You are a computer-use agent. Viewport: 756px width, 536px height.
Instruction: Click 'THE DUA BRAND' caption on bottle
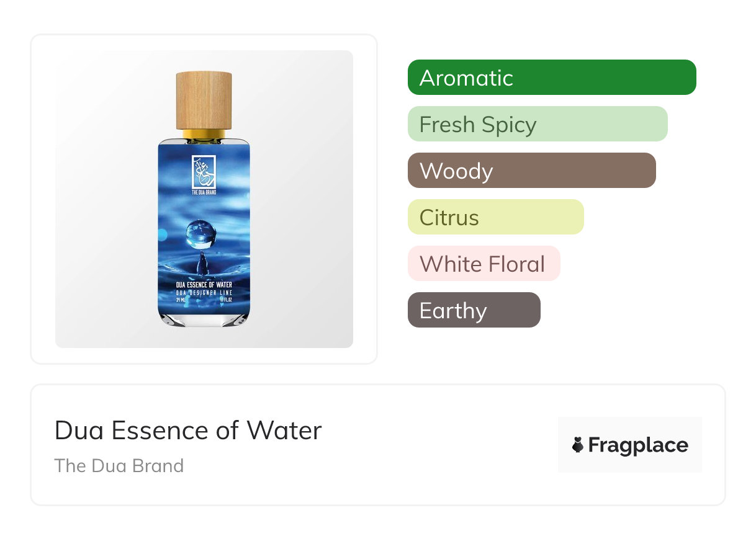tap(204, 193)
